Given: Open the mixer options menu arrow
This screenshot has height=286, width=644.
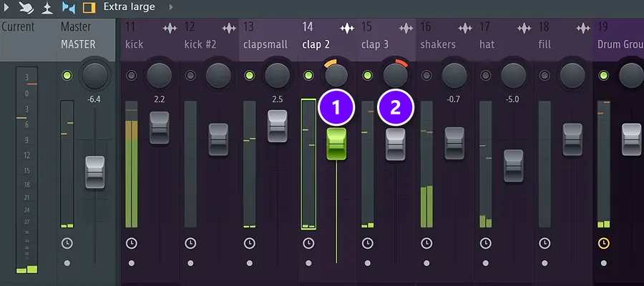Looking at the screenshot, I should point(6,7).
